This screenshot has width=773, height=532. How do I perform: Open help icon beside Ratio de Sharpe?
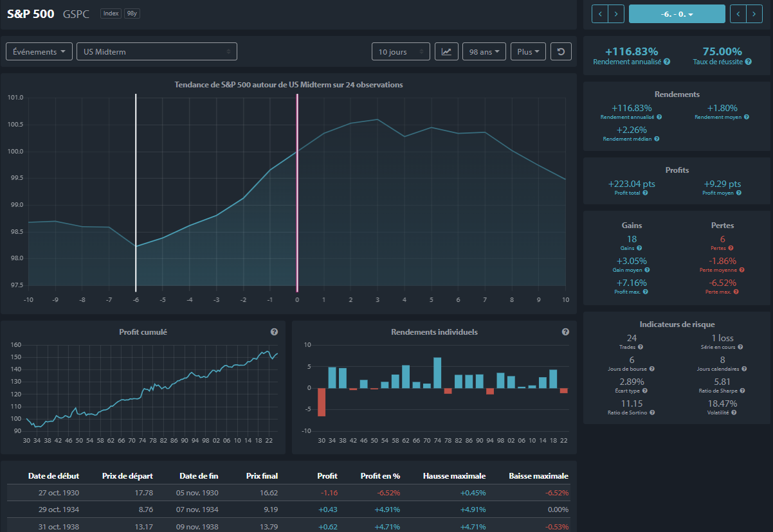pyautogui.click(x=741, y=391)
